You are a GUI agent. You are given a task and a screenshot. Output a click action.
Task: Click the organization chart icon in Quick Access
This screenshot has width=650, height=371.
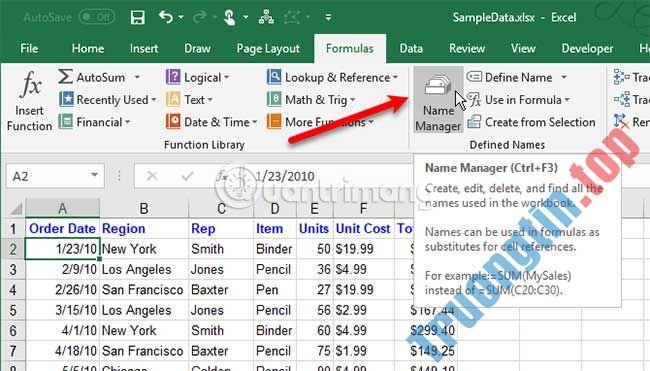tap(266, 17)
